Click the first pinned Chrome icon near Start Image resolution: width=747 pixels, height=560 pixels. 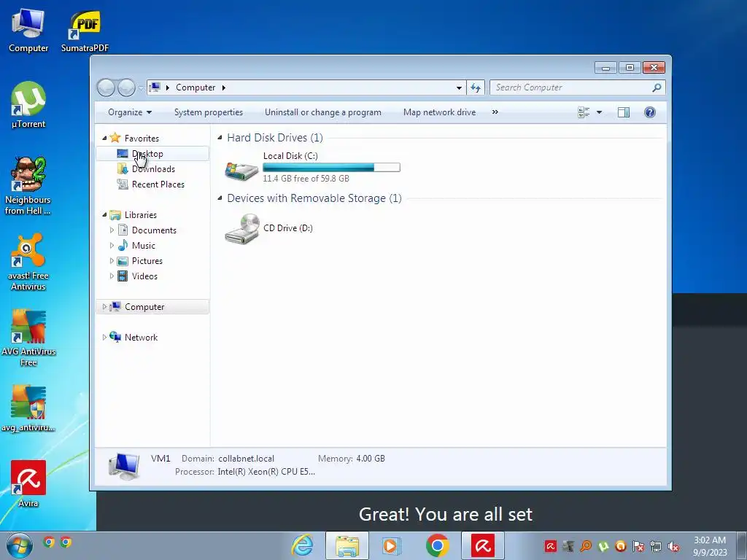coord(49,542)
